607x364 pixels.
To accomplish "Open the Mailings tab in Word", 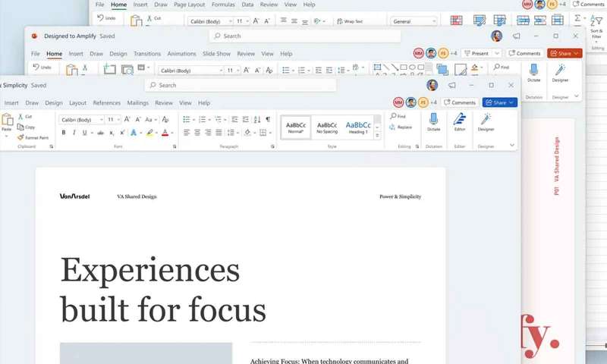I will tap(138, 103).
